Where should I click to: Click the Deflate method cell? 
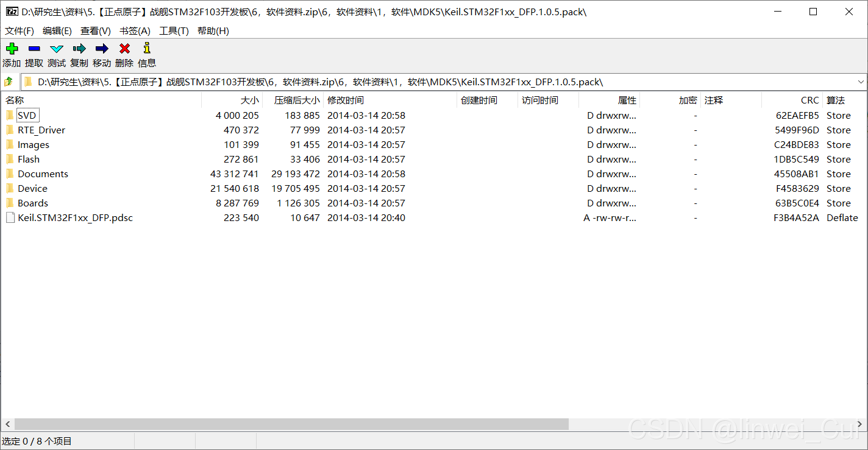coord(842,217)
